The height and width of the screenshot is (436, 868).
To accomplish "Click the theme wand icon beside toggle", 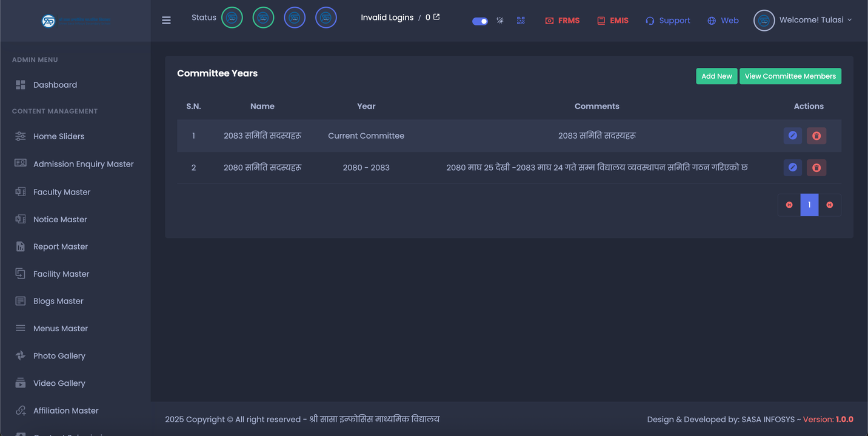I will pos(500,21).
